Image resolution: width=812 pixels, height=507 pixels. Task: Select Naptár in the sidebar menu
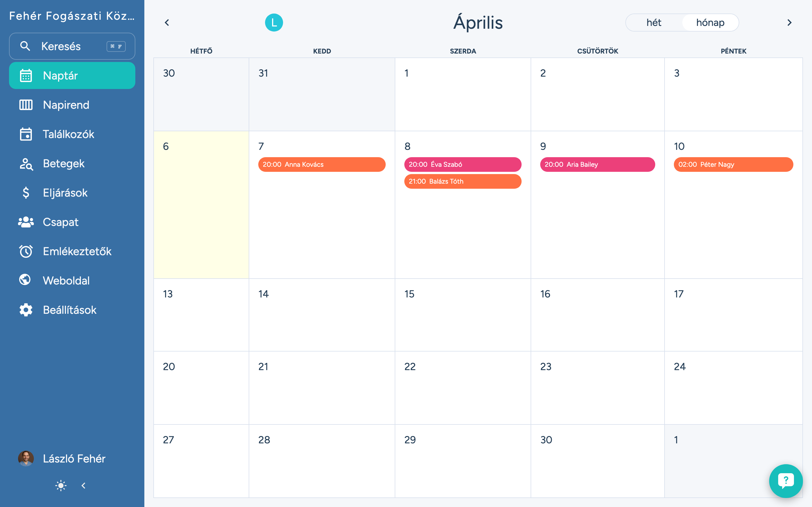coord(72,75)
